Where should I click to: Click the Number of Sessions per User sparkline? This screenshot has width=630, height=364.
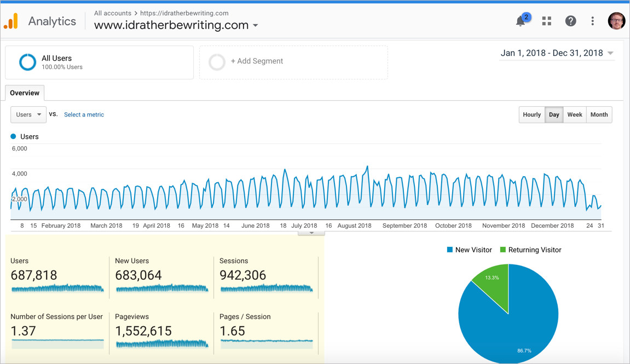coord(57,344)
